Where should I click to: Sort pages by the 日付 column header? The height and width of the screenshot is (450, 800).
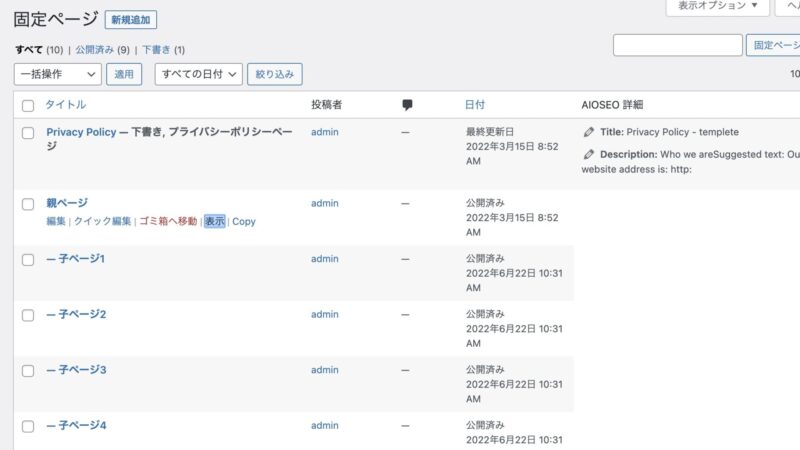point(475,105)
